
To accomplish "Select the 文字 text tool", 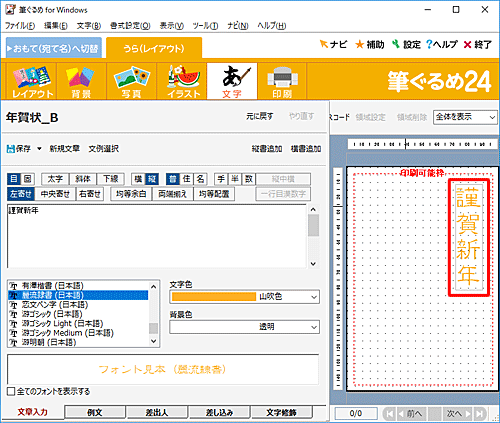I will (232, 81).
